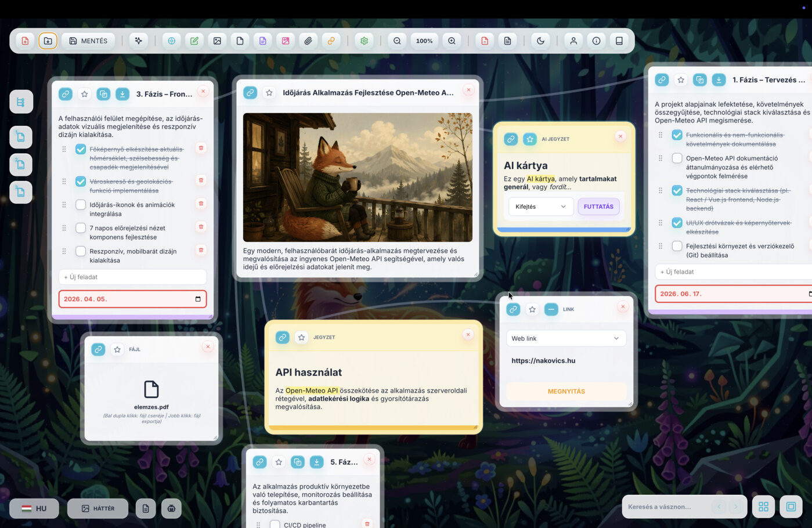
Task: Click the MENTÉS save button
Action: [88, 41]
